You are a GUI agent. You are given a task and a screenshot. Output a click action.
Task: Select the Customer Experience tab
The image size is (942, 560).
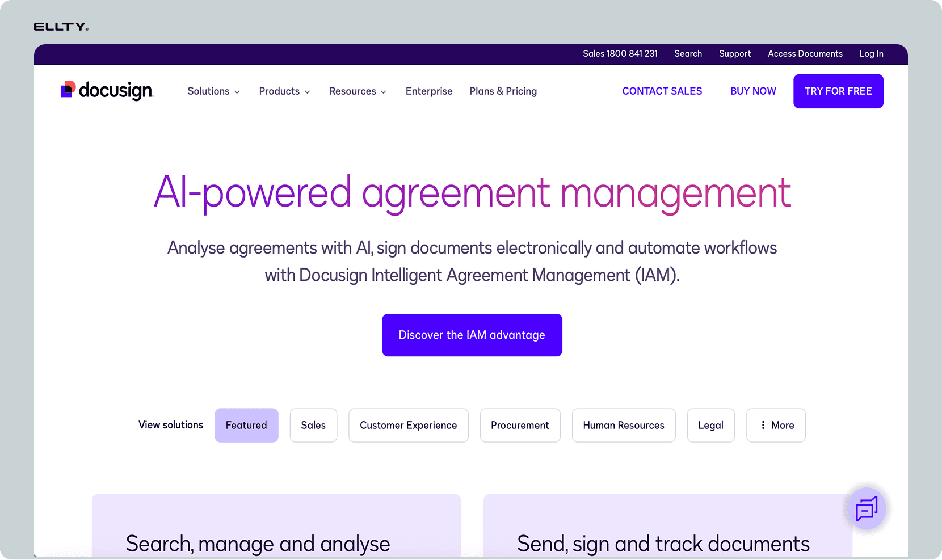click(409, 425)
